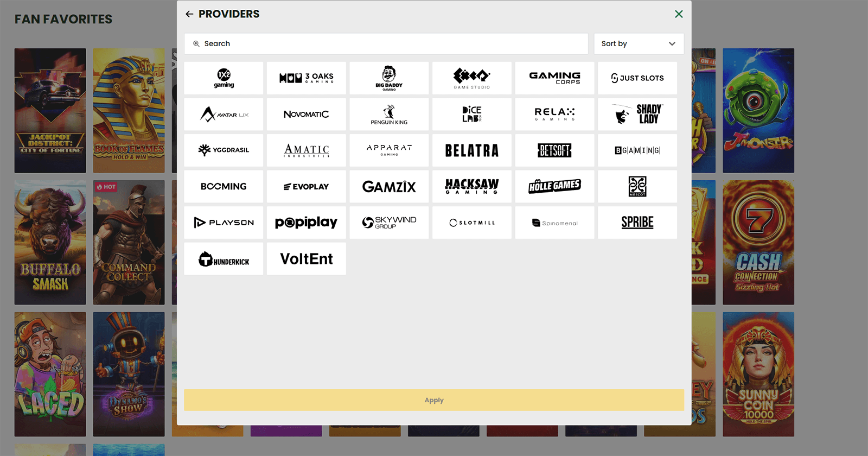This screenshot has height=456, width=868.
Task: Select the VoltEnt provider
Action: point(307,258)
